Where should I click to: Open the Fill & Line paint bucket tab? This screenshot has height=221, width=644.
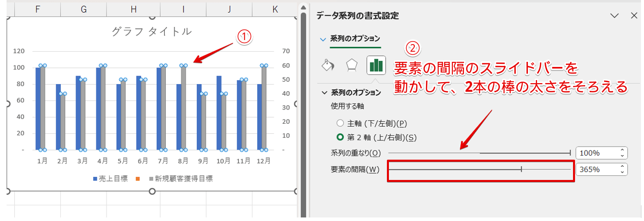pyautogui.click(x=327, y=65)
